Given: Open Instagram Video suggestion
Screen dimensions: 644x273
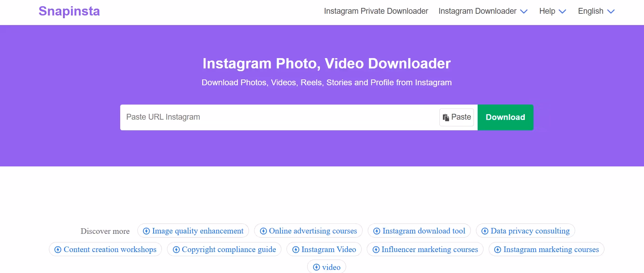Looking at the screenshot, I should tap(324, 249).
